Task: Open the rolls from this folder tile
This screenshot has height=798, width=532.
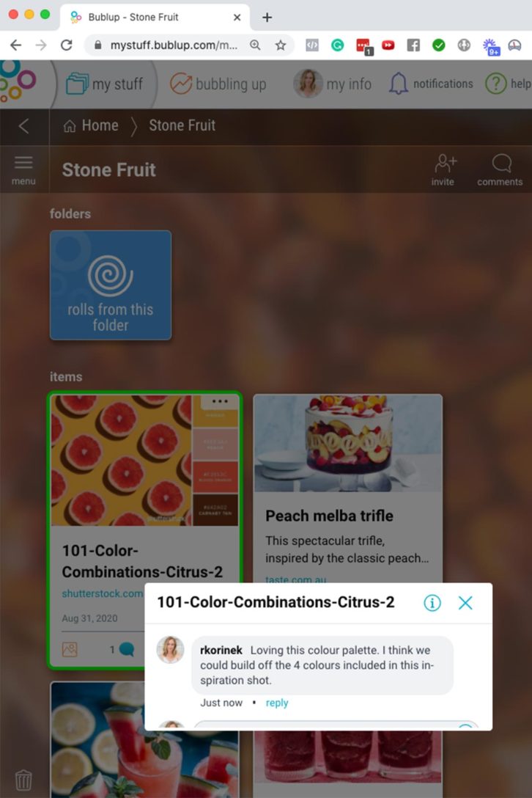Action: point(111,285)
